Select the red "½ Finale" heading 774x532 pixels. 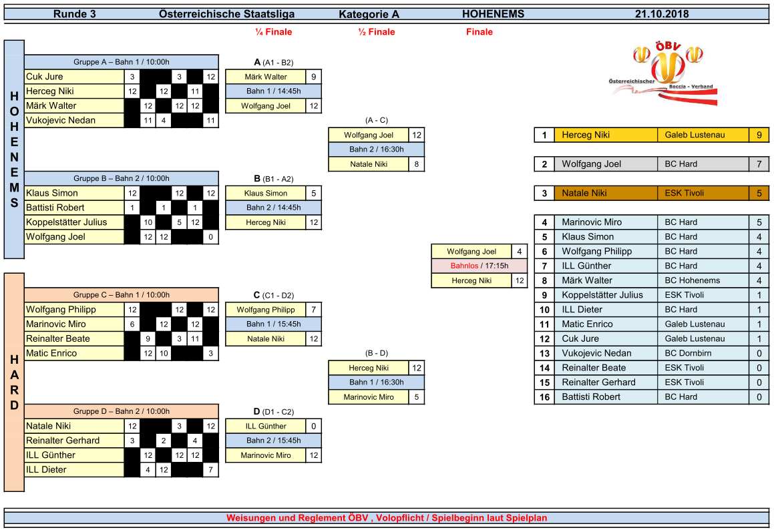point(376,32)
